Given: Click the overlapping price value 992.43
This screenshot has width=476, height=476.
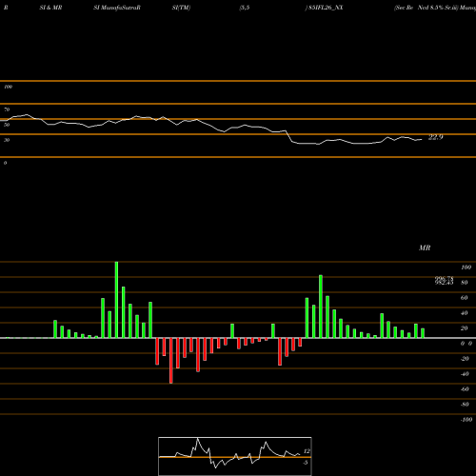Looking at the screenshot, I should tap(444, 283).
